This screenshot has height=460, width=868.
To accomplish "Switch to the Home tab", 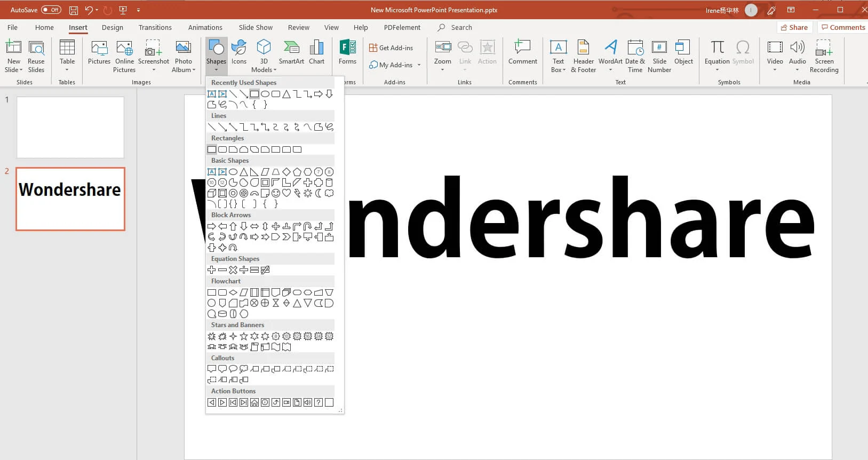I will click(x=44, y=27).
